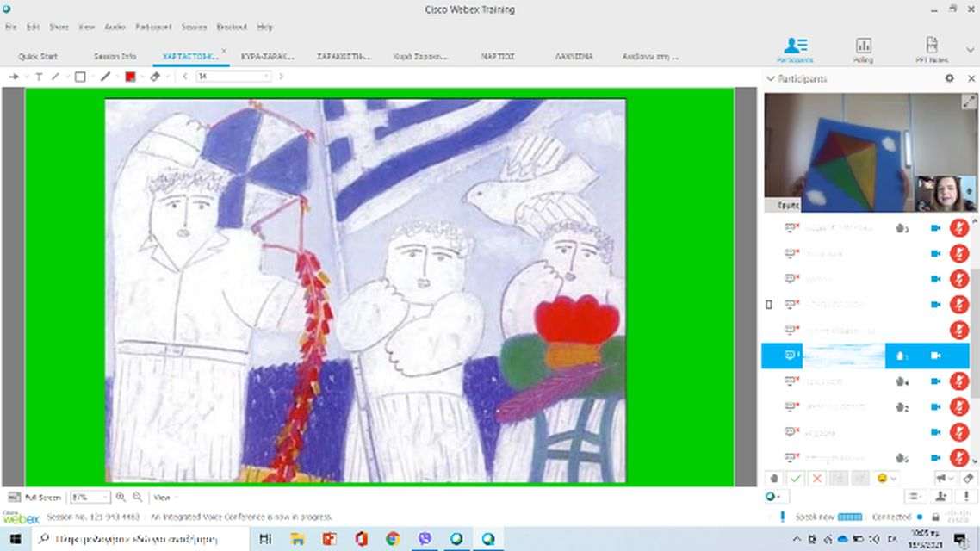Toggle camera in the highlighted participant row
The height and width of the screenshot is (551, 980).
935,356
